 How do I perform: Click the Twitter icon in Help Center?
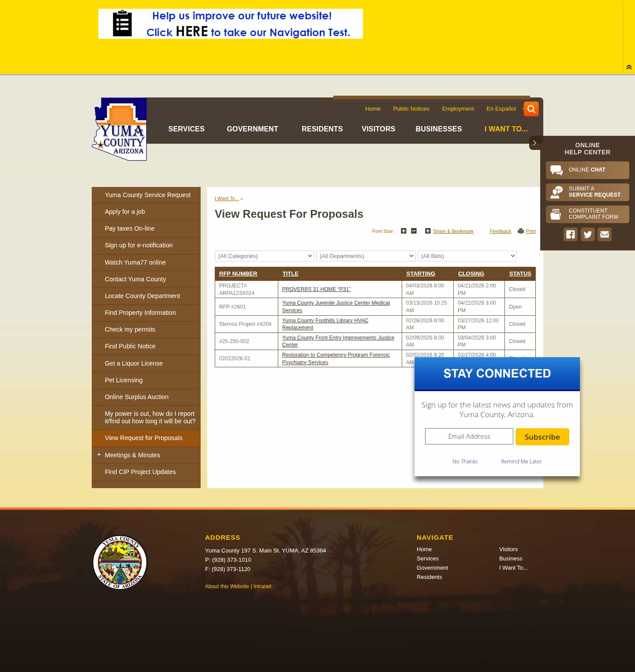click(x=587, y=234)
